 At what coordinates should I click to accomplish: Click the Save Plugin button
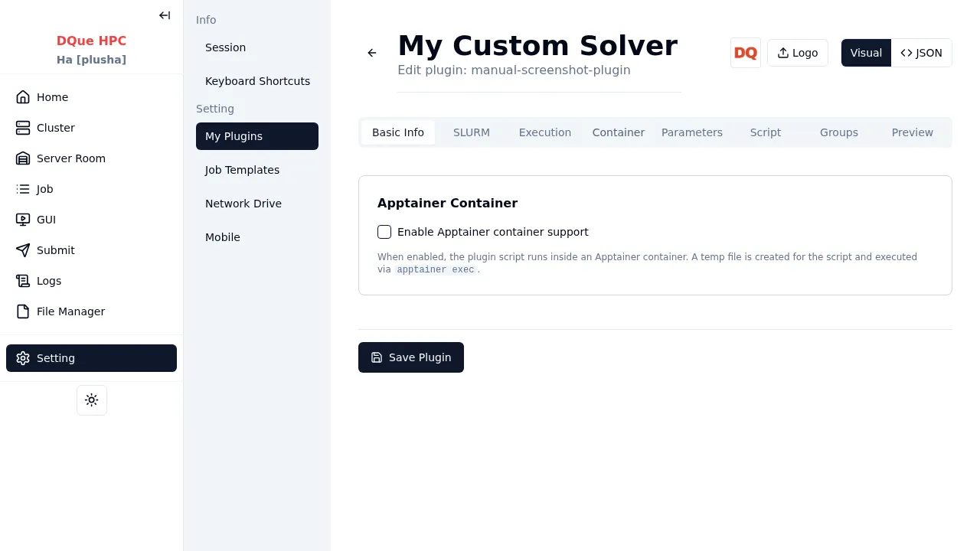coord(411,357)
